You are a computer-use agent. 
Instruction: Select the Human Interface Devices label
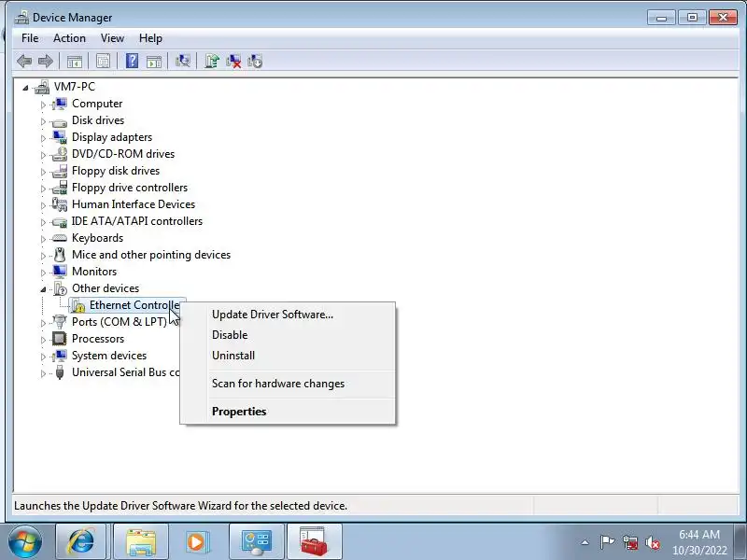(134, 204)
